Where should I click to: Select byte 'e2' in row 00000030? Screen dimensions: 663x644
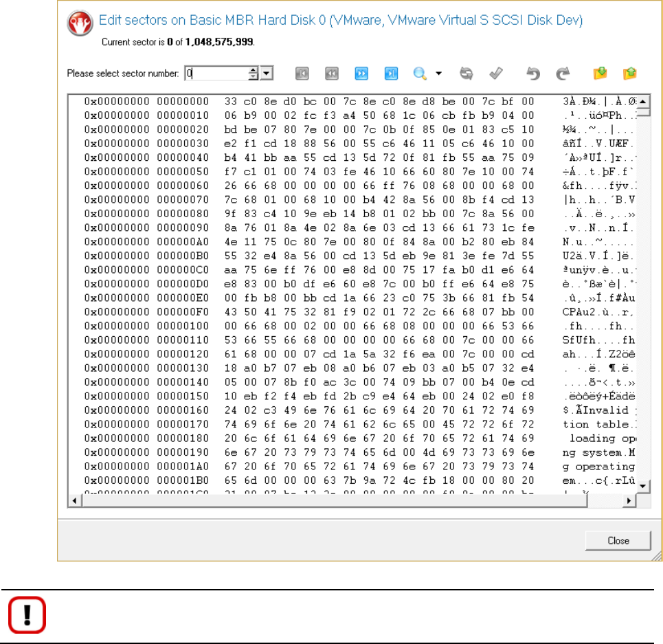230,144
